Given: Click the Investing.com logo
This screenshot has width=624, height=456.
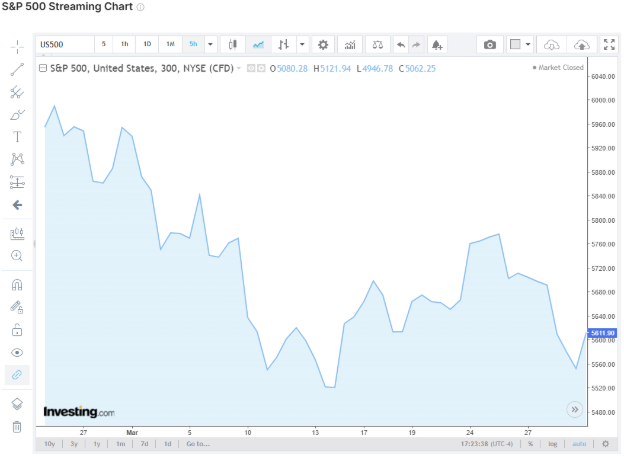Looking at the screenshot, I should point(79,412).
